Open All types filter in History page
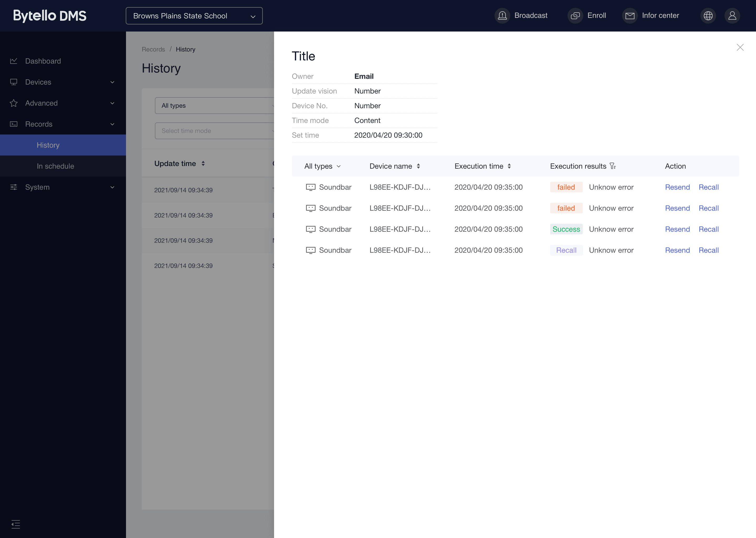 [x=214, y=106]
